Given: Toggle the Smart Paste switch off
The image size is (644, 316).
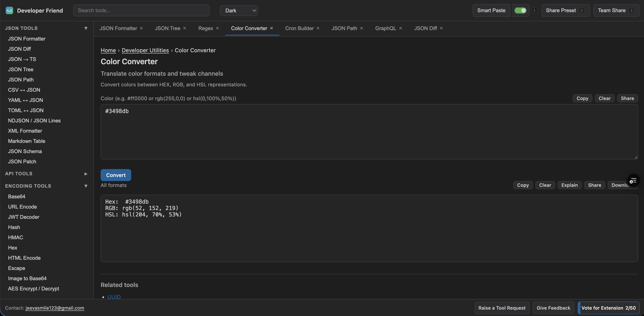Looking at the screenshot, I should click(521, 10).
